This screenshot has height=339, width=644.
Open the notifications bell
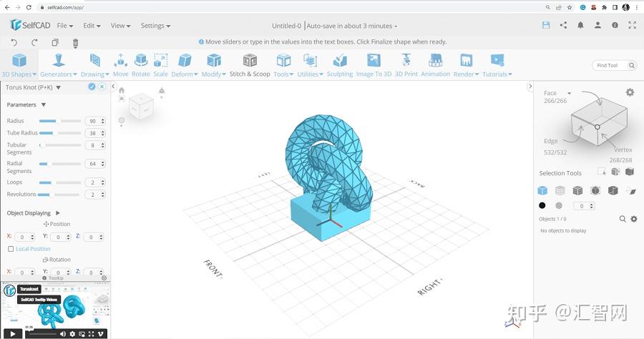[580, 25]
